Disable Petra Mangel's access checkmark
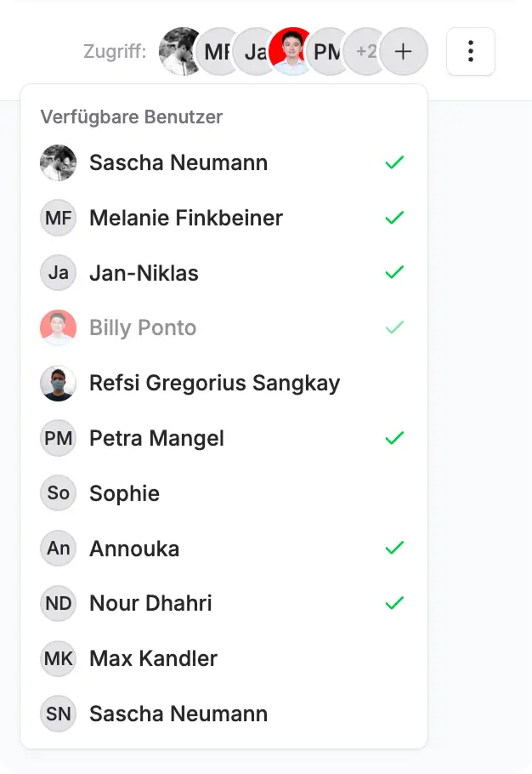 pyautogui.click(x=393, y=437)
